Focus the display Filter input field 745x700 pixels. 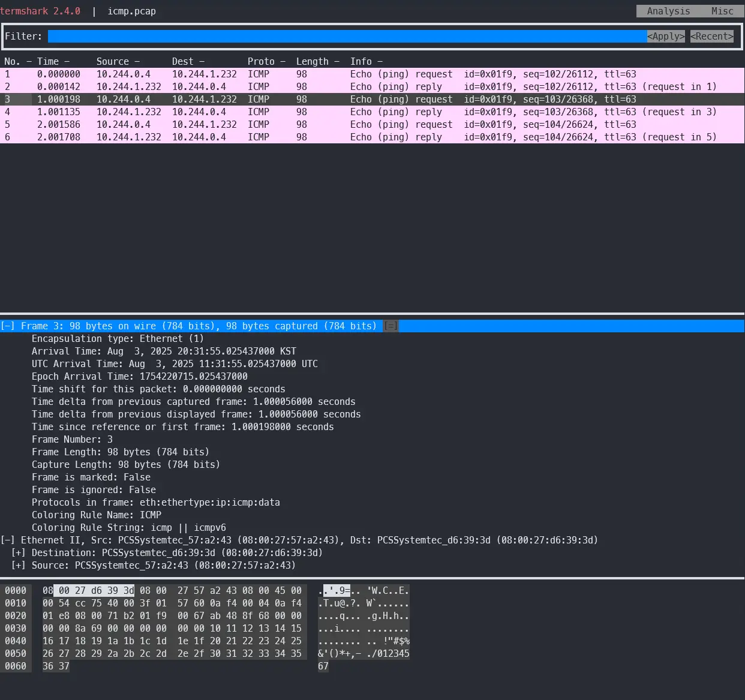[x=347, y=36]
